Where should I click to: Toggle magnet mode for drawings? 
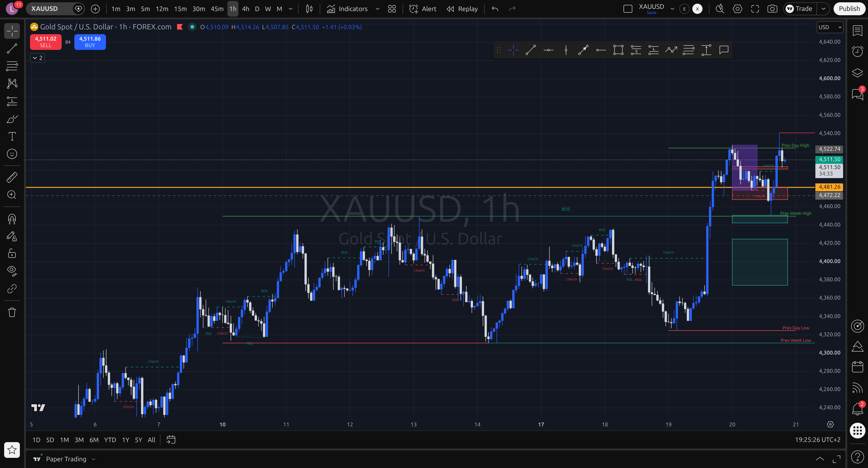[x=12, y=219]
